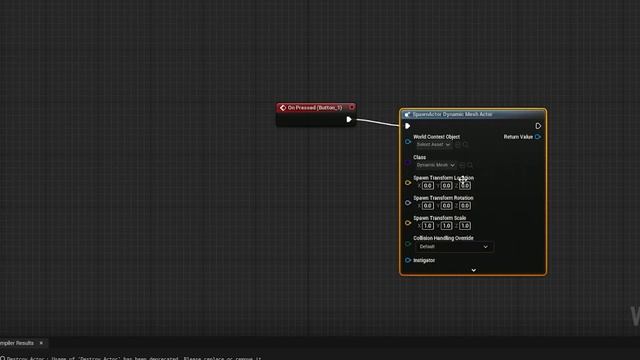This screenshot has height=360, width=640.
Task: Click the Class input pin
Action: pos(408,162)
